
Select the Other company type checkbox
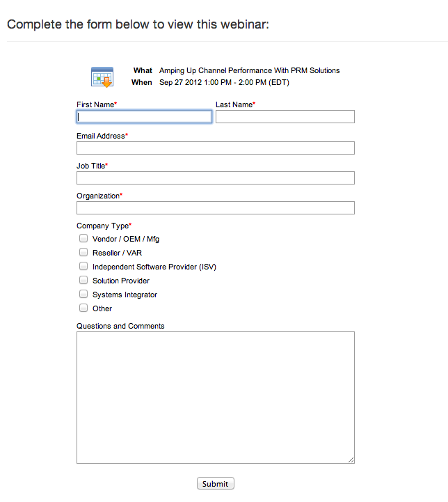(83, 308)
